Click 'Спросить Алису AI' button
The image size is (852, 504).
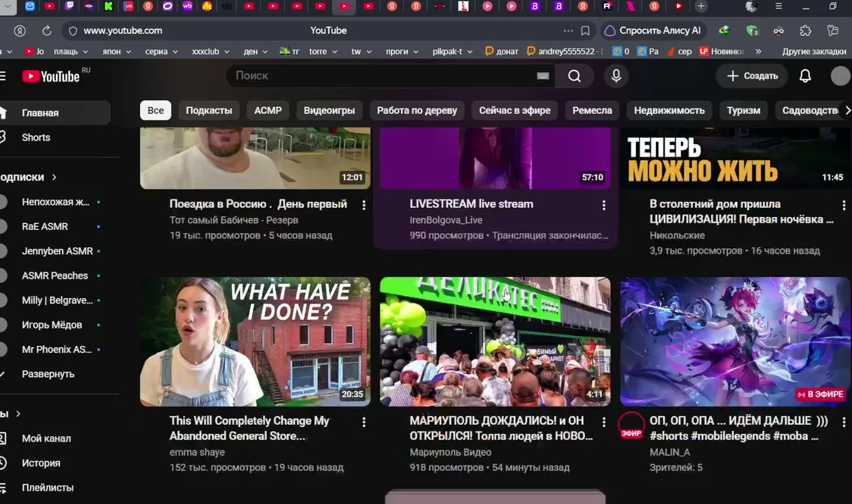[x=653, y=31]
